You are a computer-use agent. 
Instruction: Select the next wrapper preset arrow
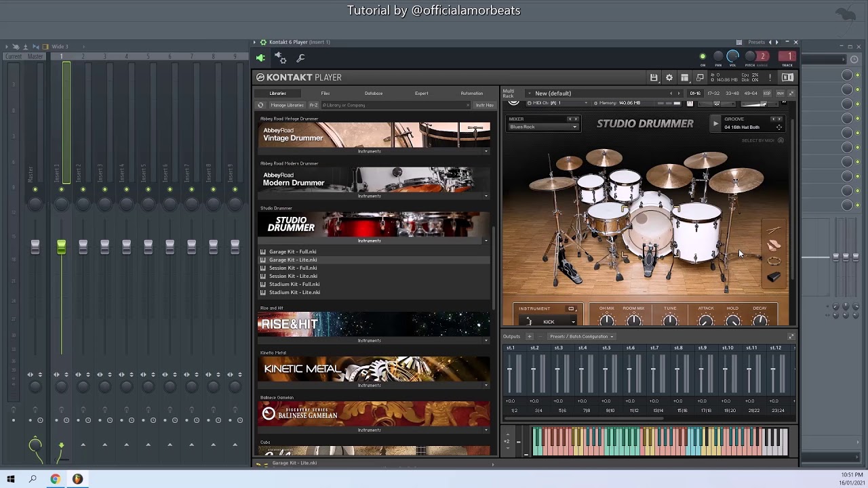(777, 42)
